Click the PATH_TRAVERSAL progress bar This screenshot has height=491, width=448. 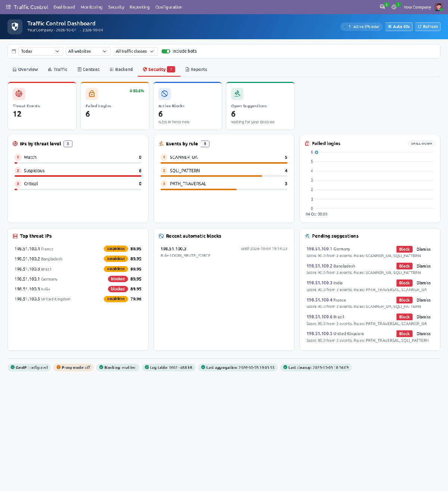(224, 189)
